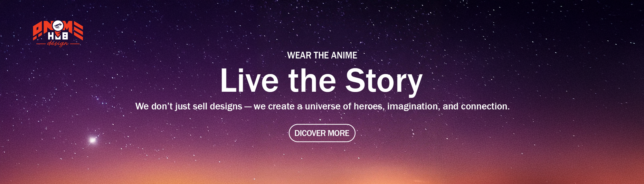Click the word 'MORE' inside the outlined button
The height and width of the screenshot is (184, 644).
[338, 133]
